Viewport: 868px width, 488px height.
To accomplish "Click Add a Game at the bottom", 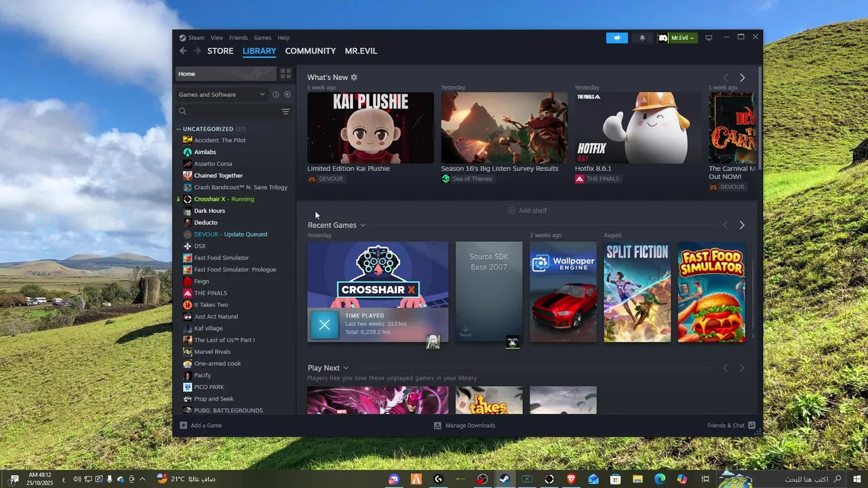I will pyautogui.click(x=201, y=426).
